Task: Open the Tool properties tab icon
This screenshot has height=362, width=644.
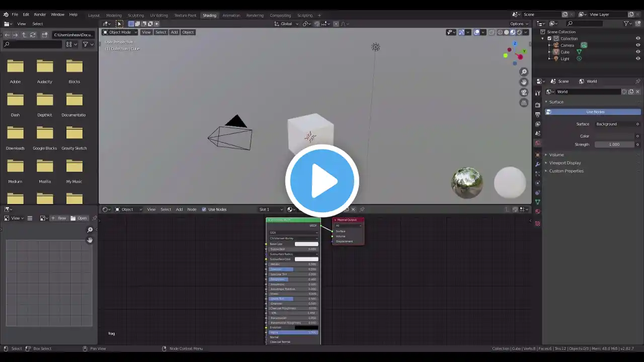Action: pos(538,93)
